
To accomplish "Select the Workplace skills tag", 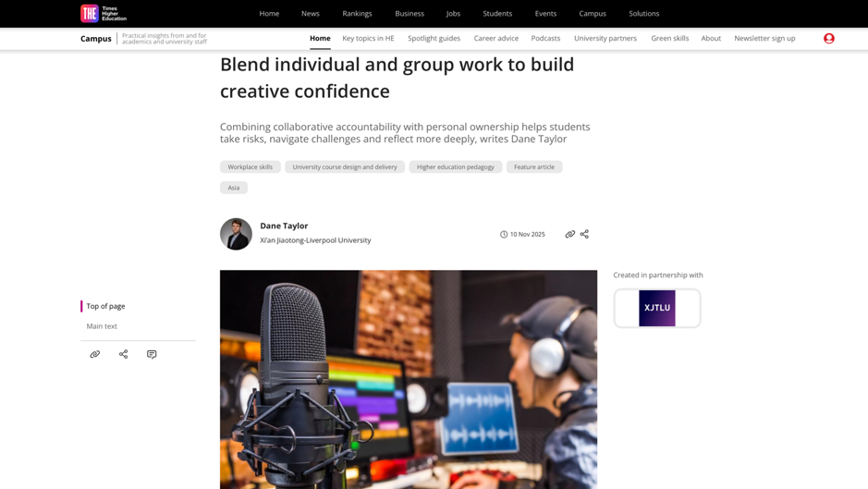I will [x=251, y=167].
